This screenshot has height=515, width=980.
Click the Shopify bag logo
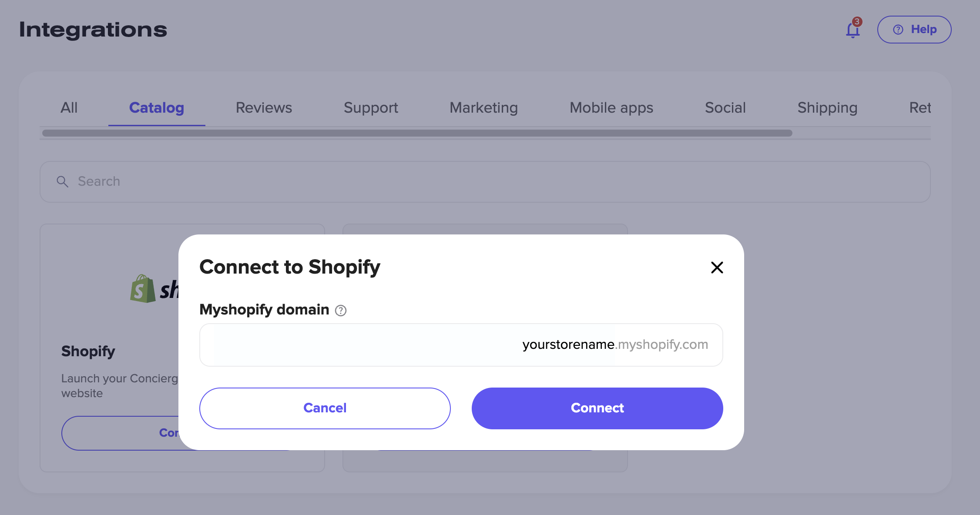[x=143, y=289]
